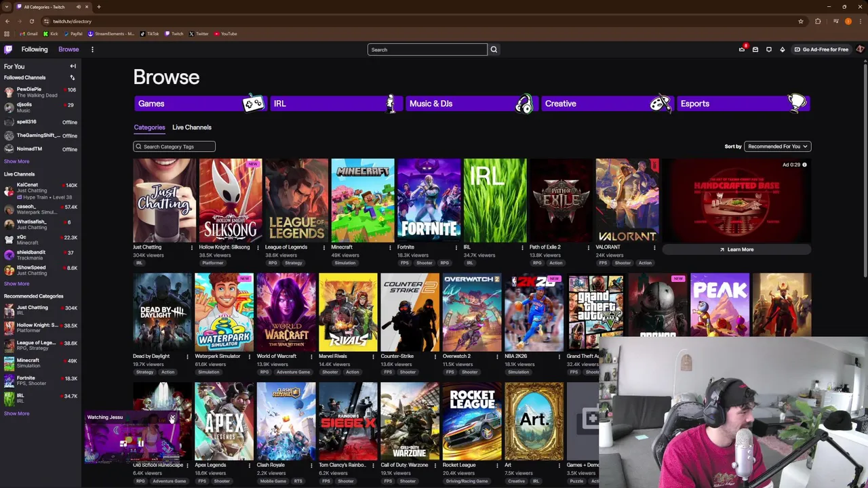Open KaiCenat live channel

[41, 190]
